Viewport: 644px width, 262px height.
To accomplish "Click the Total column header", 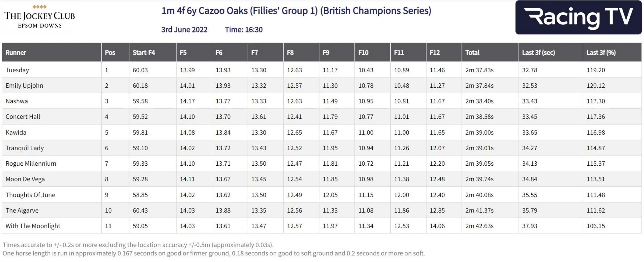I will click(472, 53).
